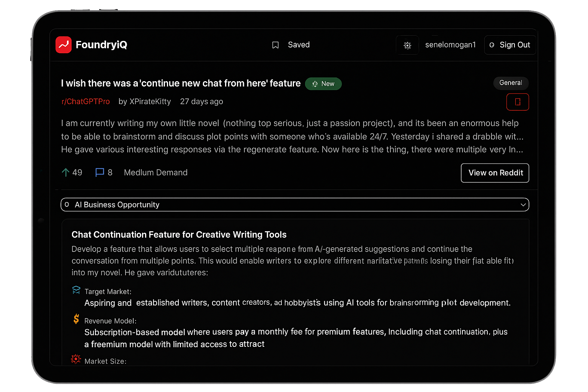The image size is (588, 392).
Task: Expand the AI Business Opportunity dropdown
Action: click(295, 205)
